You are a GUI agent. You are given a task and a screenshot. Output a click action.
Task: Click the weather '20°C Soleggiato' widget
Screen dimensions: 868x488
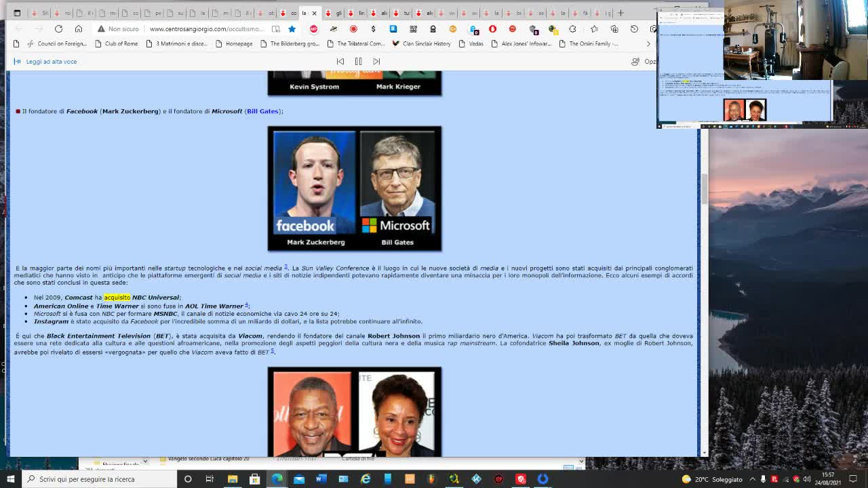point(712,479)
